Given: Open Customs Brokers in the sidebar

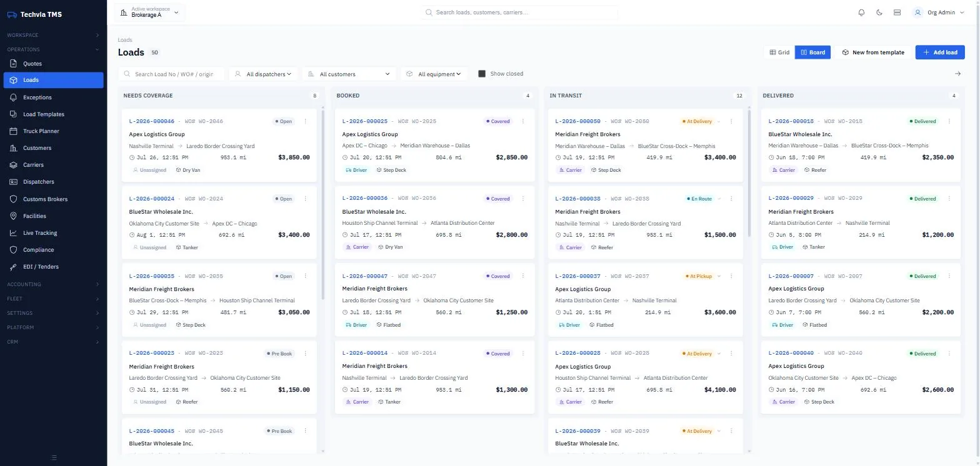Looking at the screenshot, I should coord(53,199).
